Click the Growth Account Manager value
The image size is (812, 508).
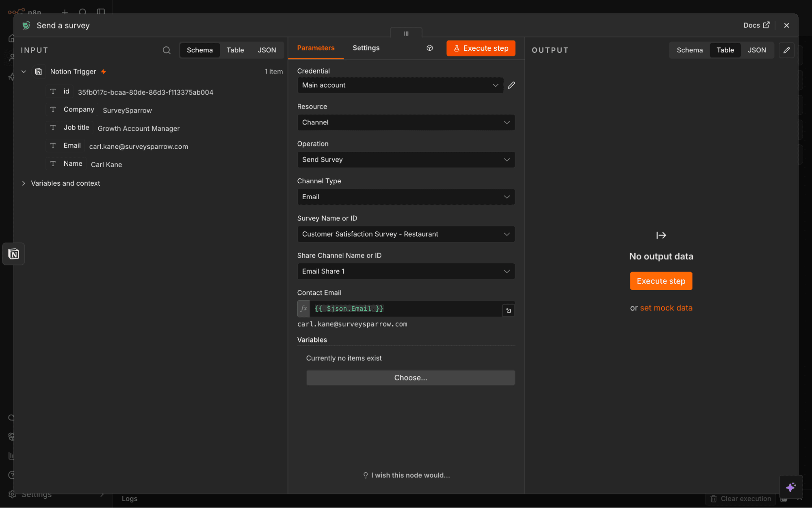(x=139, y=128)
